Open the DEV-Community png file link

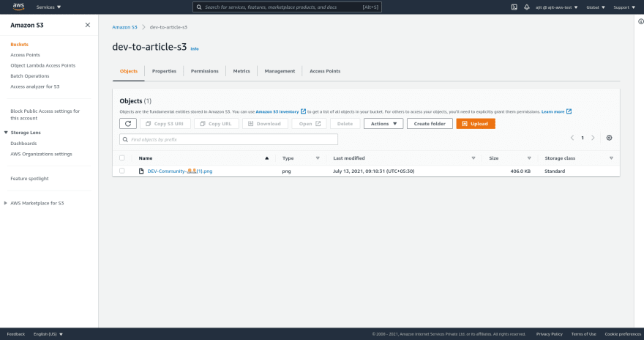click(180, 171)
